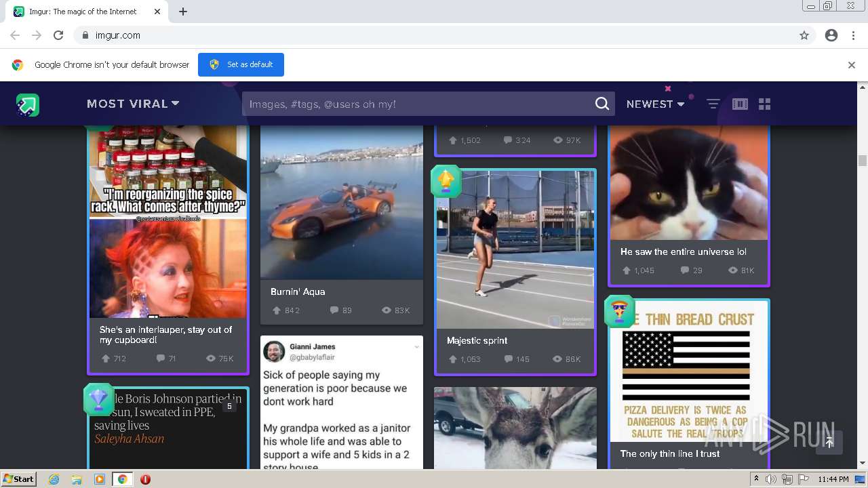Launch Internet Explorer from taskbar
Image resolution: width=868 pixels, height=488 pixels.
click(x=54, y=479)
